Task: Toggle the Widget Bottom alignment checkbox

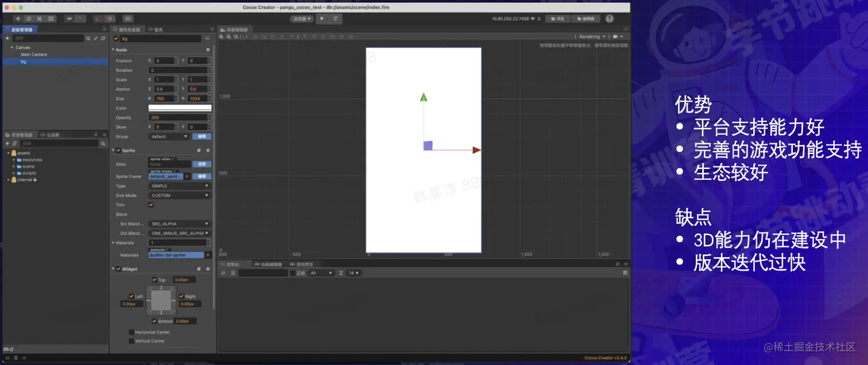Action: coord(154,321)
